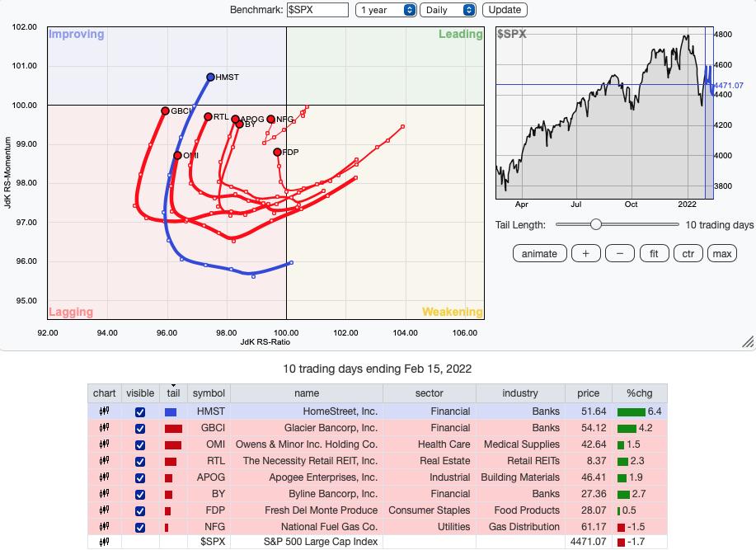Sort table by %chg column header
The width and height of the screenshot is (756, 550).
pyautogui.click(x=639, y=393)
